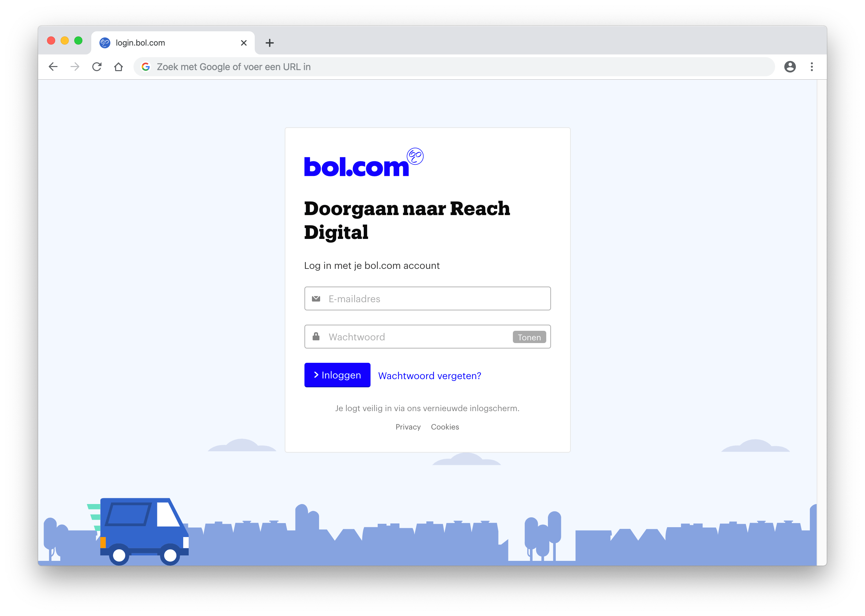Viewport: 865px width, 616px height.
Task: Click the red close window button
Action: pyautogui.click(x=51, y=40)
